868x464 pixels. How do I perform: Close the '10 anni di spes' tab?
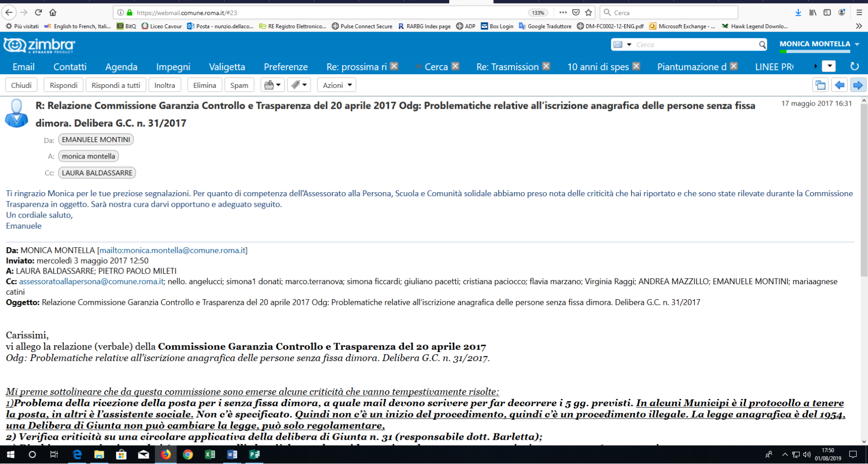637,66
